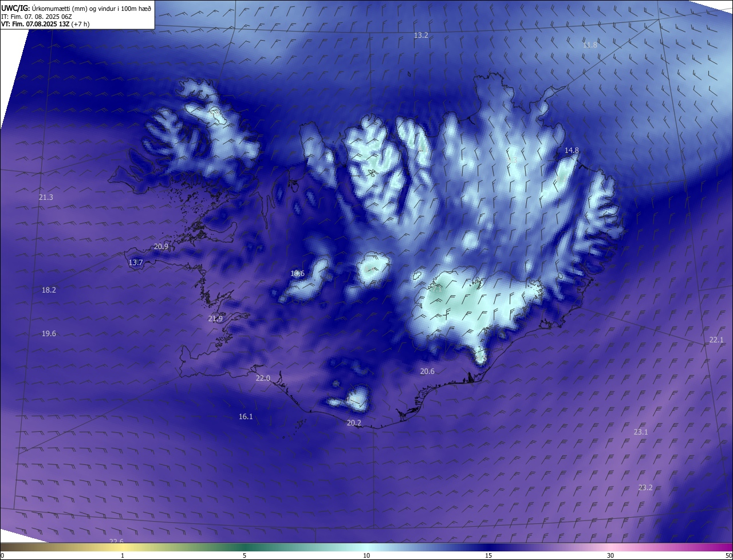
Task: Click the 23.2 value label
Action: 645,487
